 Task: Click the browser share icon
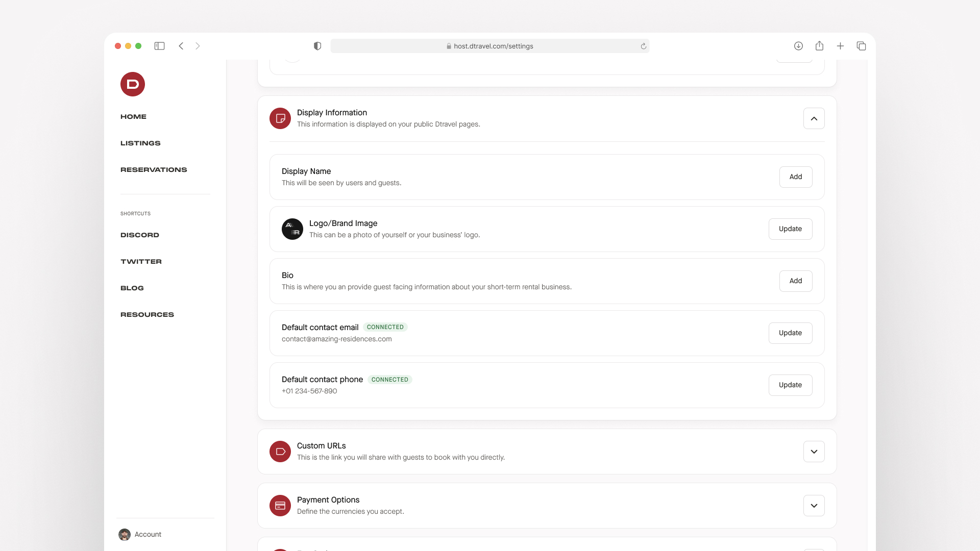(x=819, y=46)
